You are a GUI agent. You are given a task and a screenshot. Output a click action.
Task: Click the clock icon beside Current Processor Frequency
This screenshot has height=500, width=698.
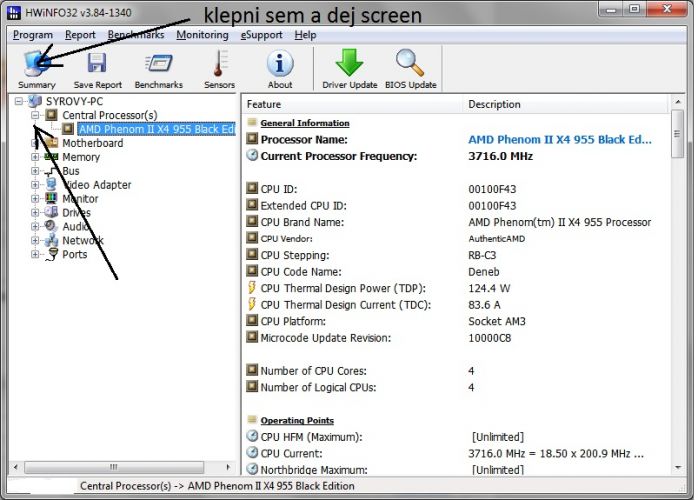pos(252,155)
